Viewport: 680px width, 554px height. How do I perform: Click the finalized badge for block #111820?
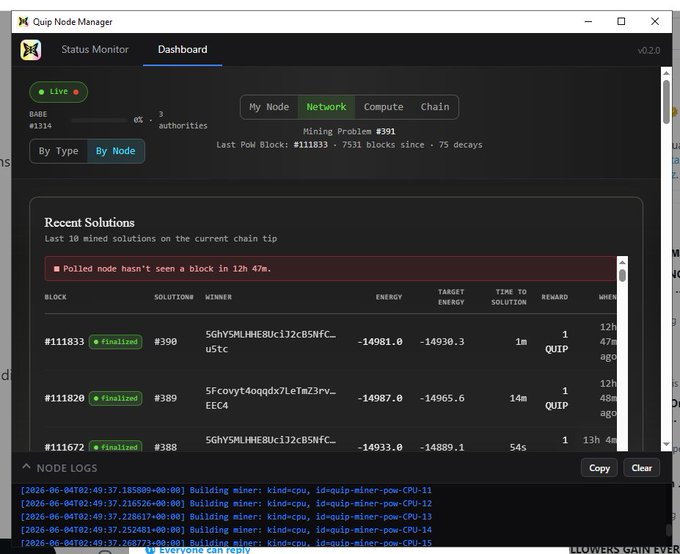click(x=115, y=398)
